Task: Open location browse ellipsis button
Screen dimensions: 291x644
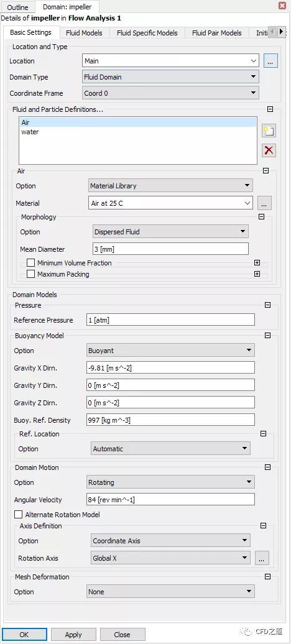Action: (x=270, y=61)
